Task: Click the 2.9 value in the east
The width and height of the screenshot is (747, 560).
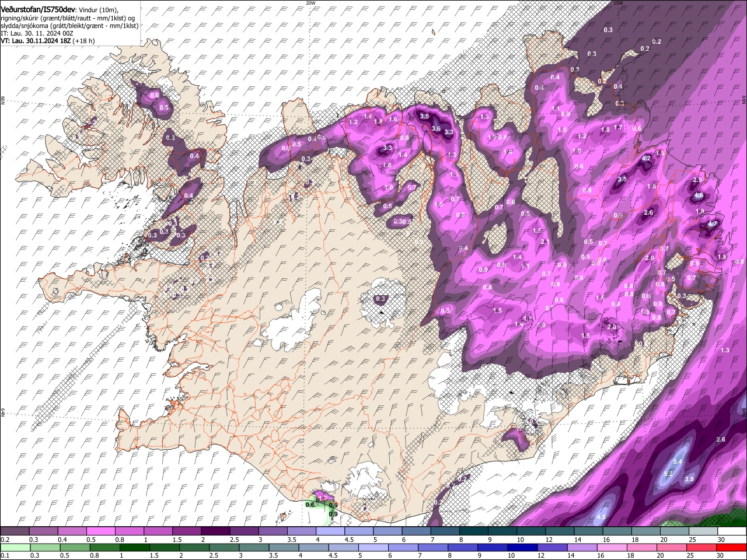Action: click(698, 180)
